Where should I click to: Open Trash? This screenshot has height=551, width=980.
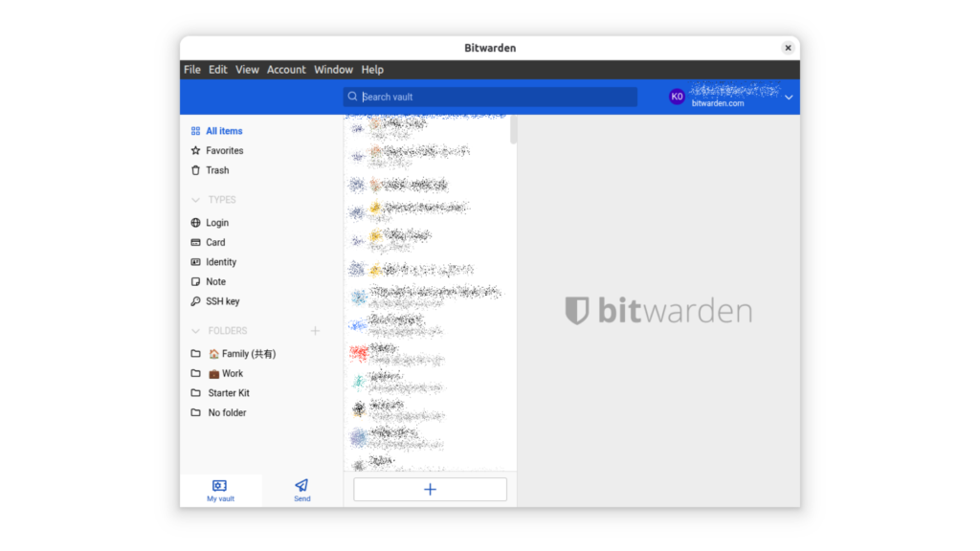[x=217, y=170]
